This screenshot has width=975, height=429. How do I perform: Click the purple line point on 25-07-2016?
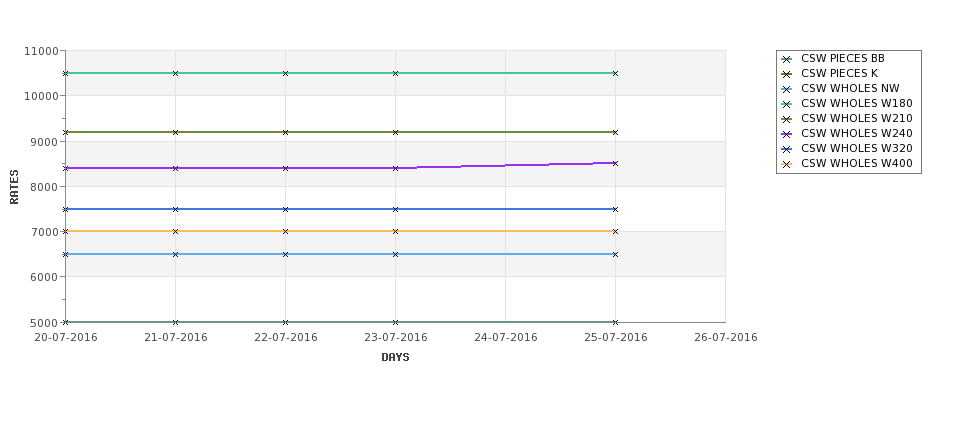click(x=615, y=164)
